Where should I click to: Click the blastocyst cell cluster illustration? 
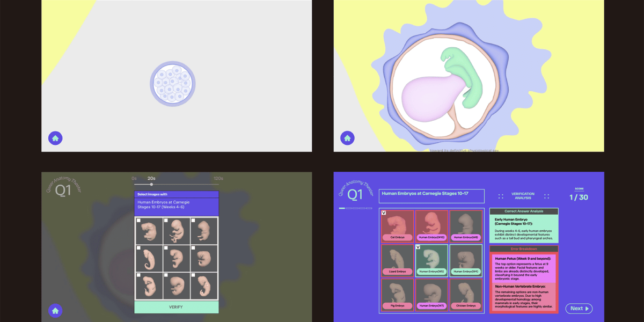(x=172, y=84)
